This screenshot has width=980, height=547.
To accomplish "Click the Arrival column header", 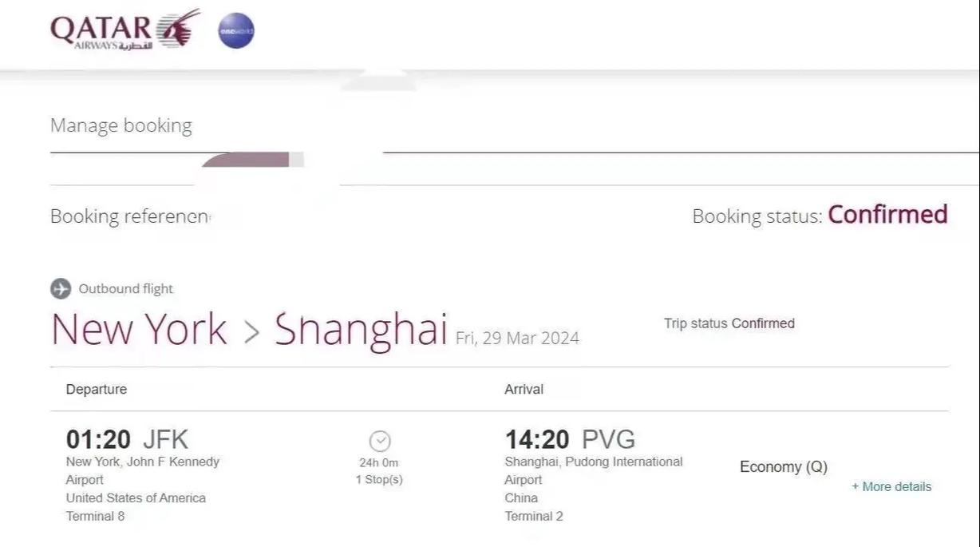I will click(524, 390).
